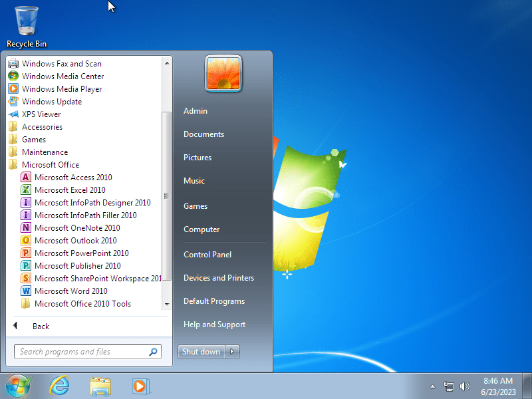The height and width of the screenshot is (399, 532).
Task: Click the taskbar clock and date
Action: (x=498, y=386)
